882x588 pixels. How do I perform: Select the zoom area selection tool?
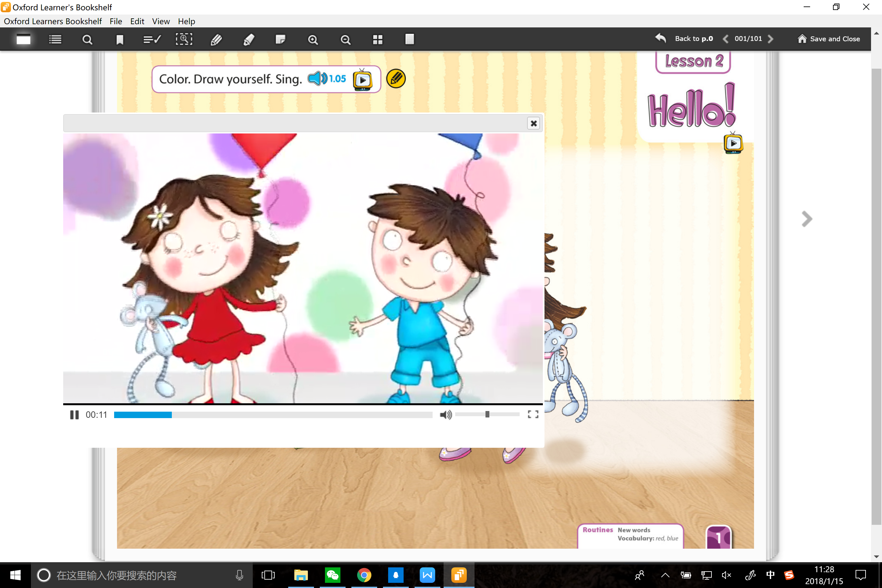click(184, 39)
